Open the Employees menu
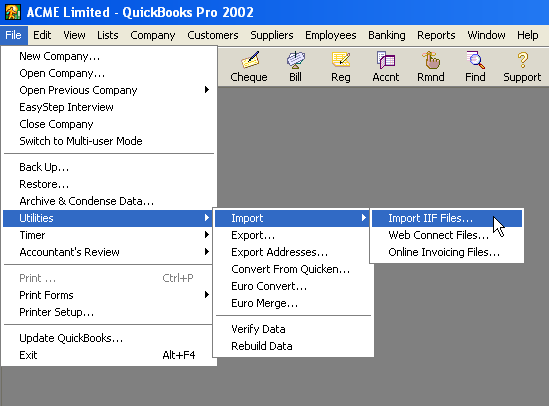The width and height of the screenshot is (549, 406). (331, 35)
